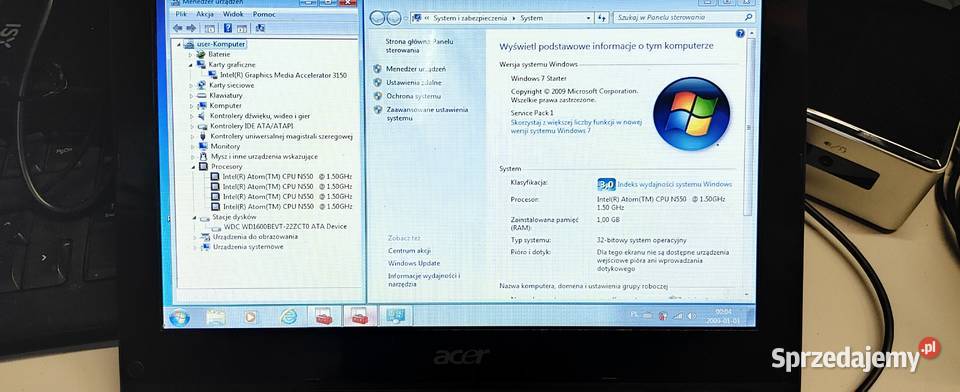
Task: Select the Komputer category icon
Action: [x=202, y=105]
